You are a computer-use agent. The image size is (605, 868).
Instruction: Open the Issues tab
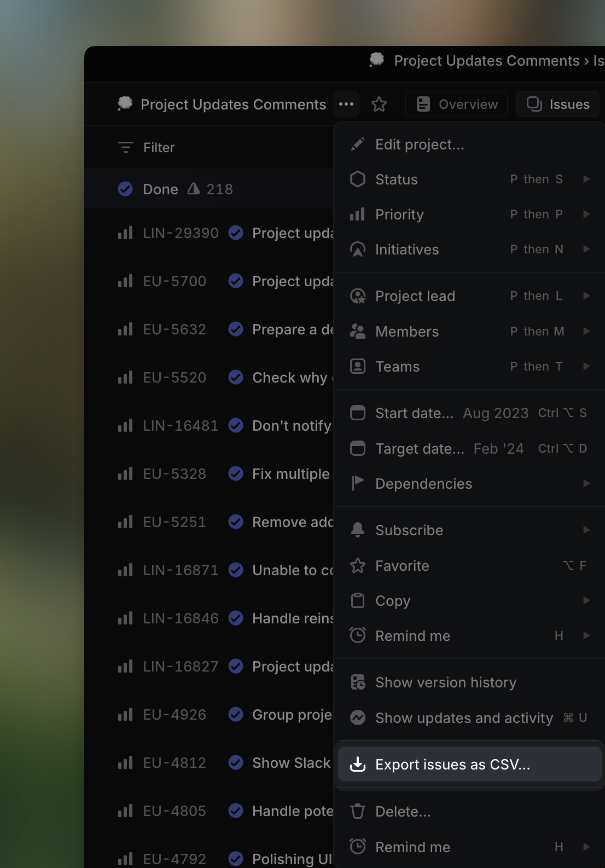558,104
